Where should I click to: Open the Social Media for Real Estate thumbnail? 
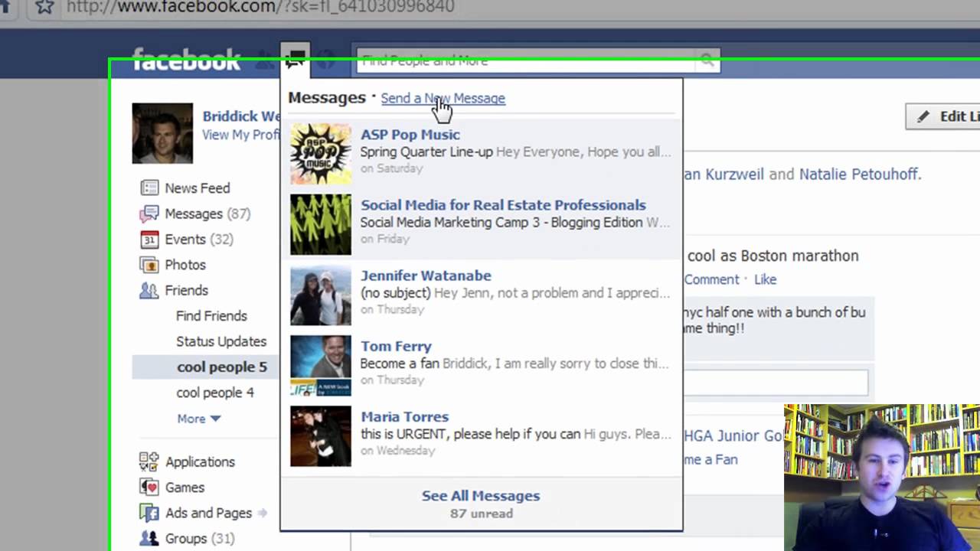pos(321,224)
